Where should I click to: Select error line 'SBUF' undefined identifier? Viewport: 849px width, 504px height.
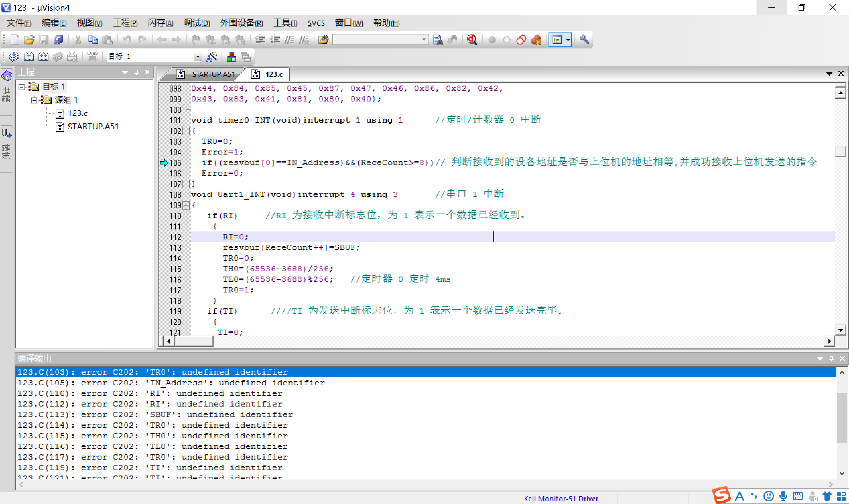point(426,415)
